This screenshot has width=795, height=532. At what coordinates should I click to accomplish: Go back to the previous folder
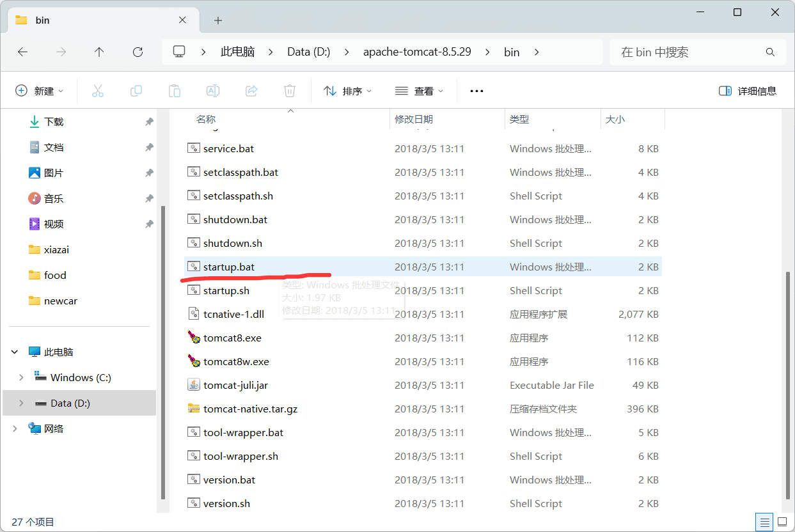(x=23, y=52)
